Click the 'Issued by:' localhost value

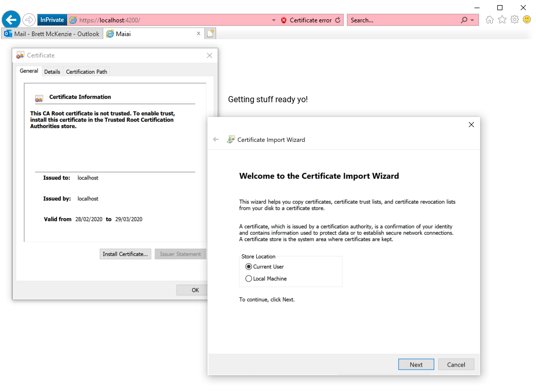coord(88,199)
